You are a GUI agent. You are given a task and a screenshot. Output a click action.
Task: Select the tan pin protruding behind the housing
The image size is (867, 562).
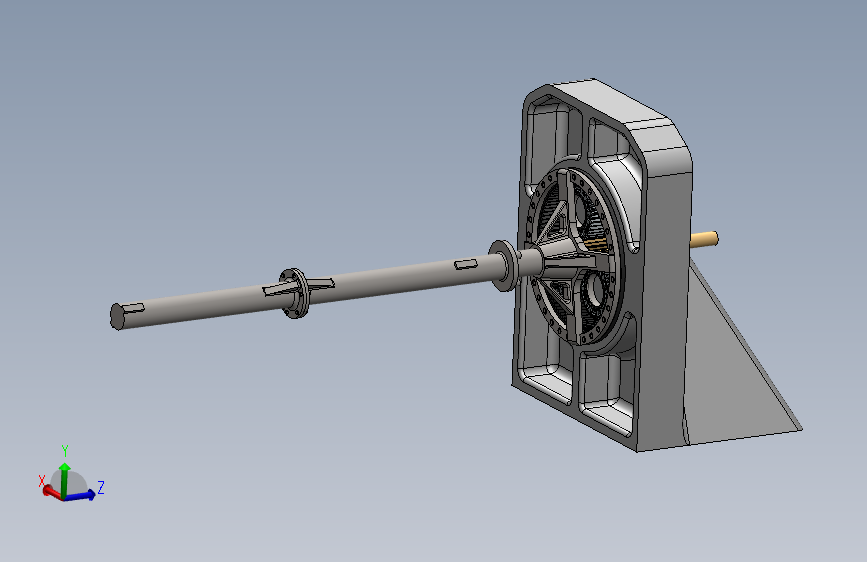pos(704,239)
